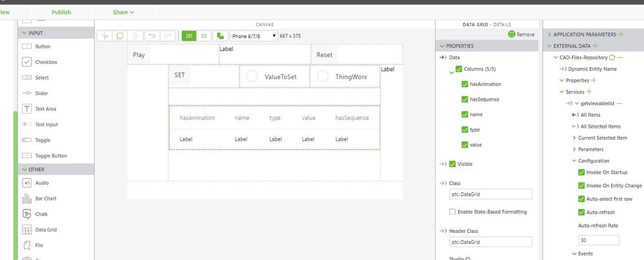The image size is (644, 260).
Task: Pick the Chalk widget icon
Action: coord(26,214)
